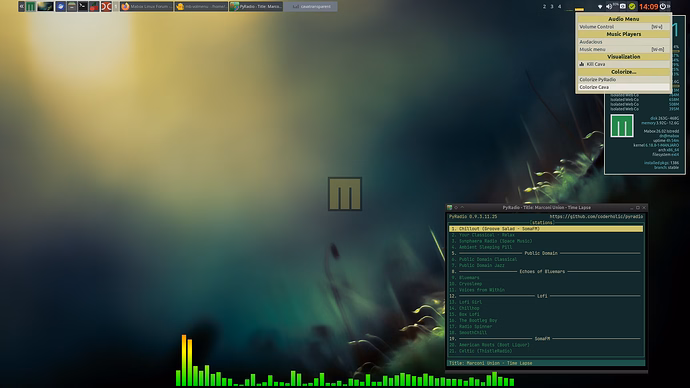This screenshot has height=388, width=690.
Task: Click the red double-circle icon in the panel
Action: 106,7
